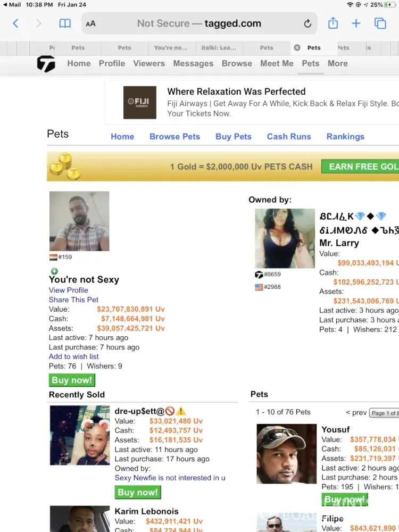Open the Safari bookmarks book icon
399x532 pixels.
click(65, 23)
